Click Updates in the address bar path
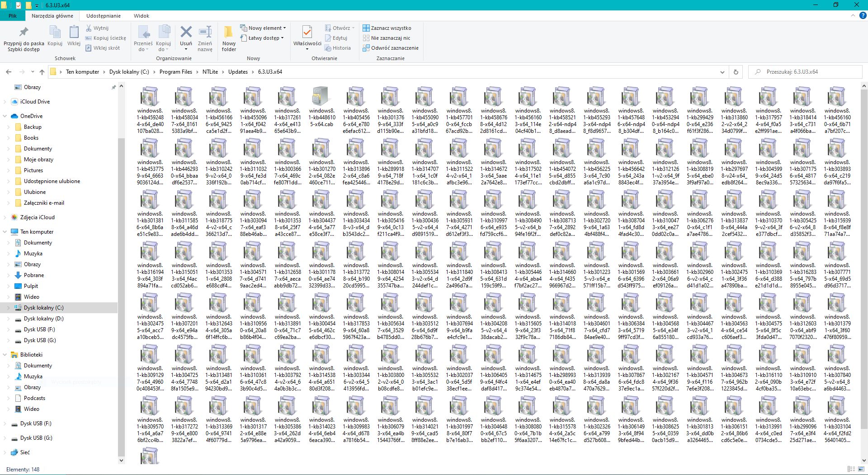 (x=238, y=72)
